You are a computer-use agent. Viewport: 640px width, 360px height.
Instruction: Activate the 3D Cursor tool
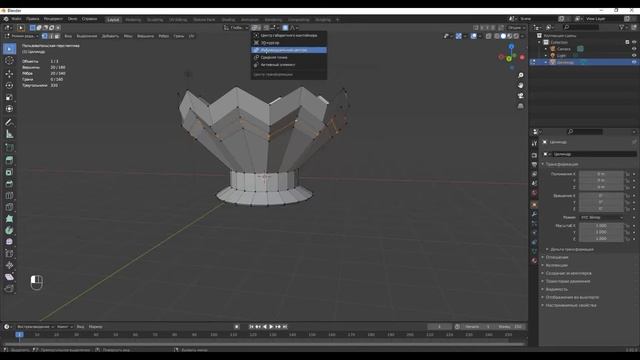[9, 60]
